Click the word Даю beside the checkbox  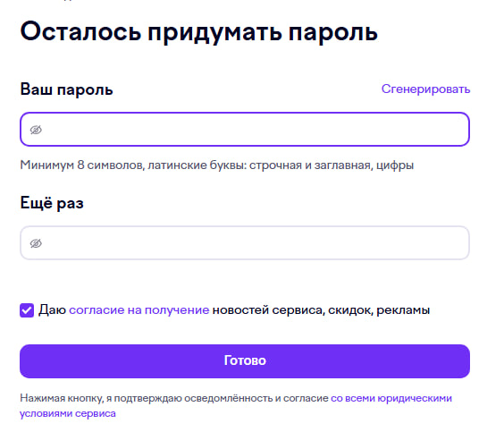point(52,310)
